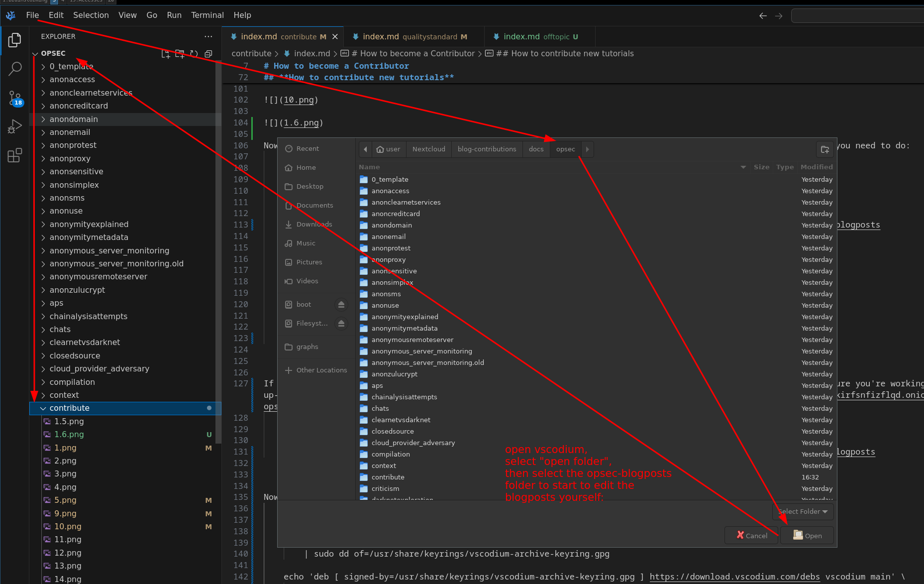Open the Run and Debug view
This screenshot has height=584, width=924.
[14, 126]
